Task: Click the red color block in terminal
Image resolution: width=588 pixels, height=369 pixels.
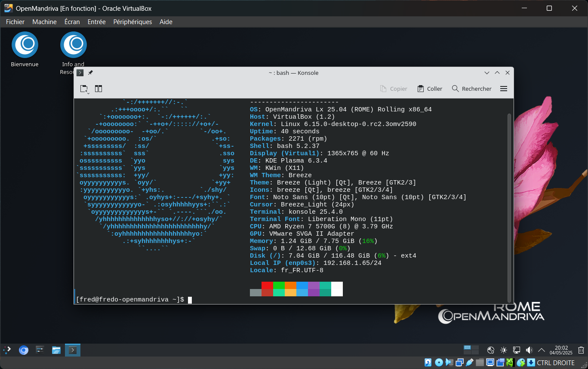Action: point(267,286)
